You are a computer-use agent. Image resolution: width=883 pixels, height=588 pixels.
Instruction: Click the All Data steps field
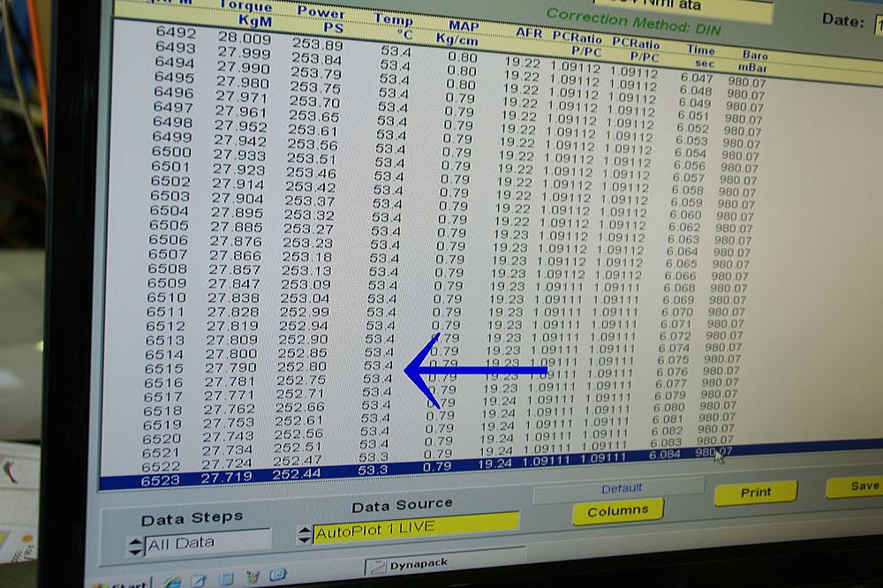[208, 542]
